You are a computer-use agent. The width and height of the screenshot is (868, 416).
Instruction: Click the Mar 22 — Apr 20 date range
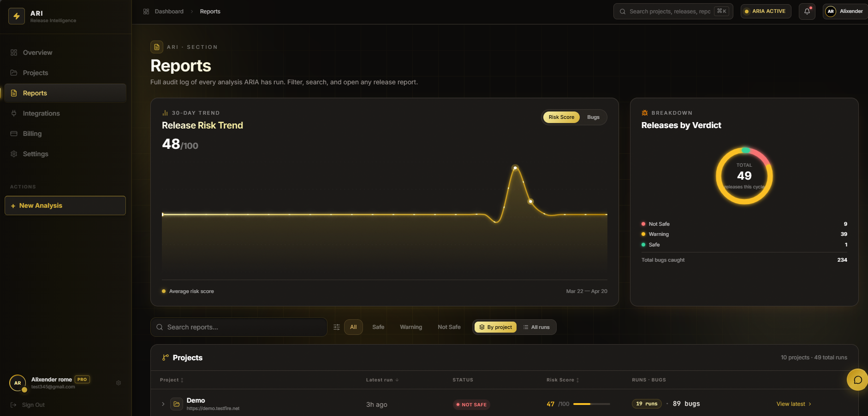[587, 291]
